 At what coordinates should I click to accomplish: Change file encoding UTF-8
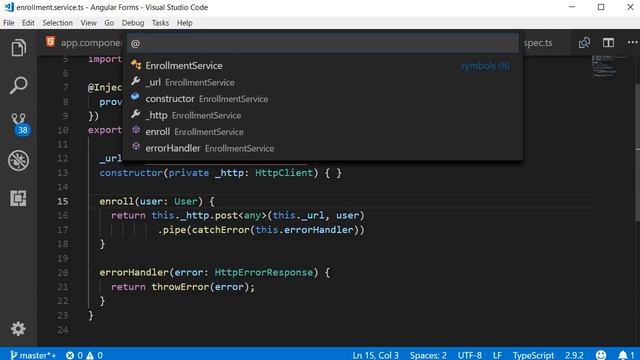coord(470,355)
